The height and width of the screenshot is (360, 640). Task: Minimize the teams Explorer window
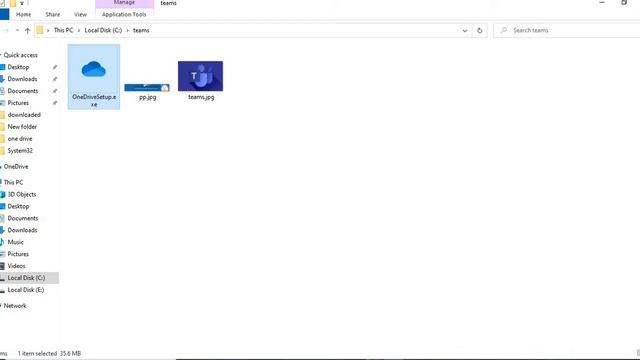(x=602, y=3)
